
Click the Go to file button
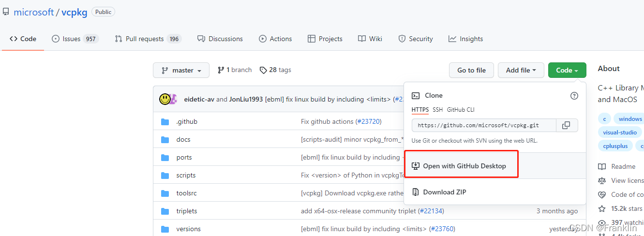471,70
